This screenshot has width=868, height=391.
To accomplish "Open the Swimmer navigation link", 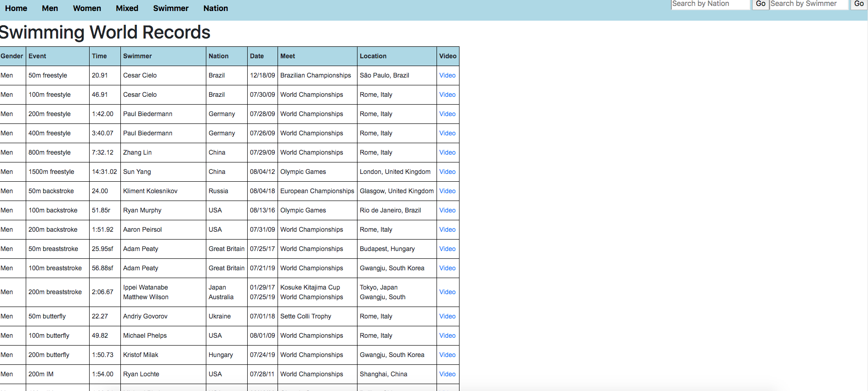I will coord(170,8).
